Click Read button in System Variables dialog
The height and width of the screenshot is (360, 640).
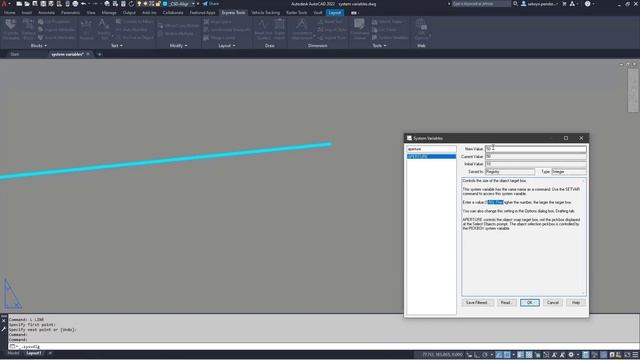[505, 302]
